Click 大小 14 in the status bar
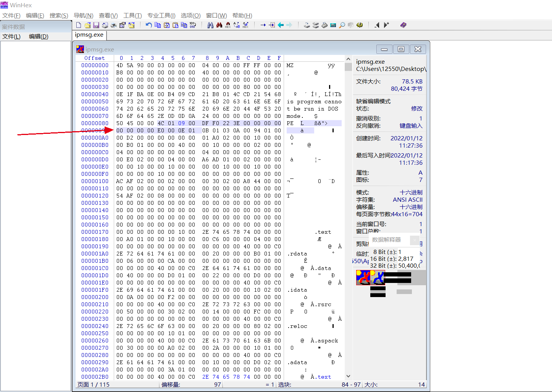 394,384
